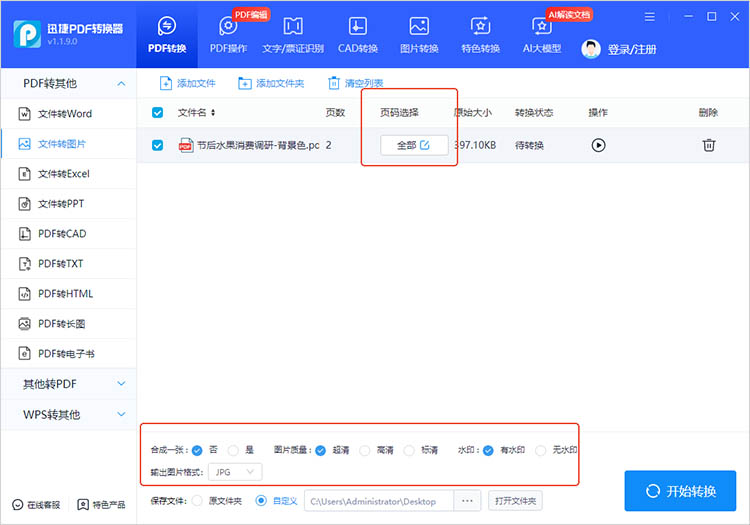Viewport: 750px width, 525px height.
Task: Switch to the PDF操作 tab
Action: click(x=228, y=35)
